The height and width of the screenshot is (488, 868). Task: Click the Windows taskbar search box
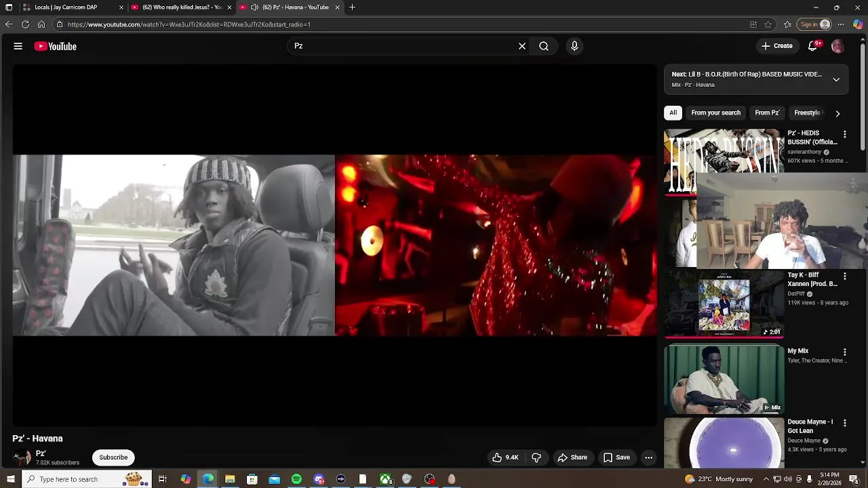click(86, 479)
